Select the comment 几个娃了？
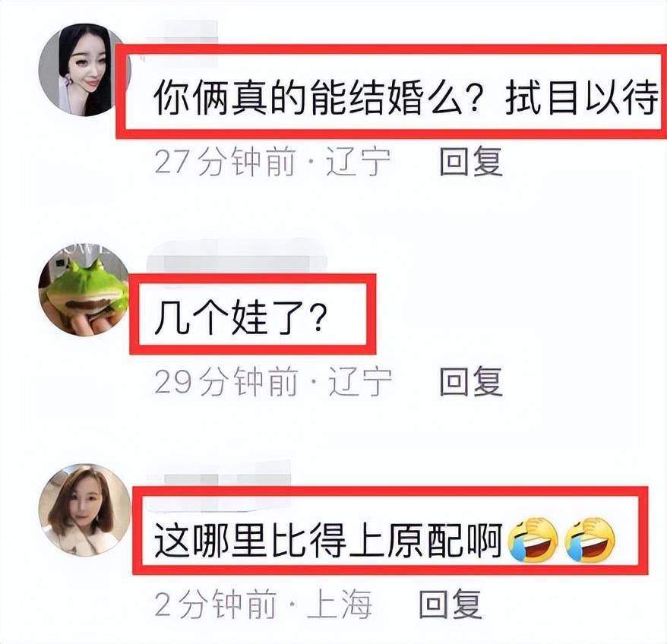The width and height of the screenshot is (667, 644). click(x=241, y=317)
